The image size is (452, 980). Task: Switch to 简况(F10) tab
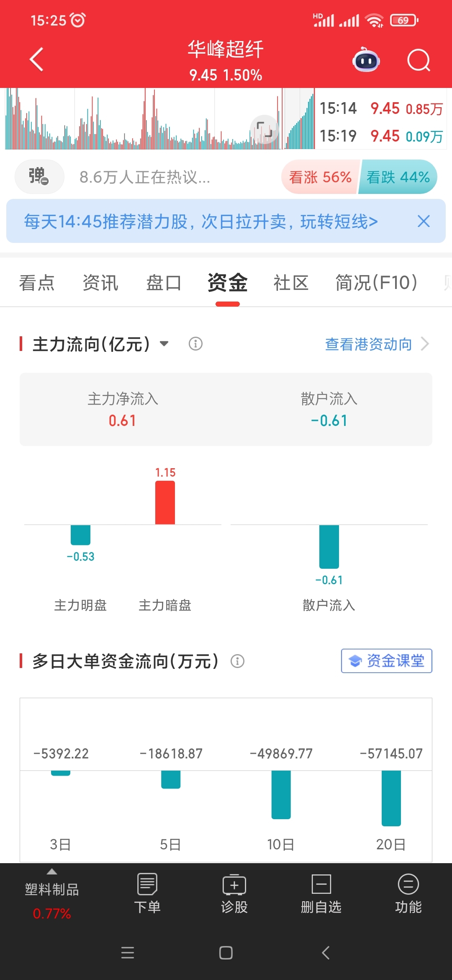(376, 283)
